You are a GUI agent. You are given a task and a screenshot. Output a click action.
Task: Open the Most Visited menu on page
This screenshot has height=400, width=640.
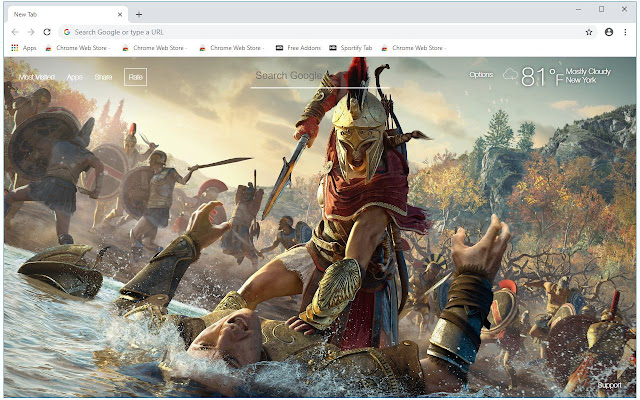37,77
